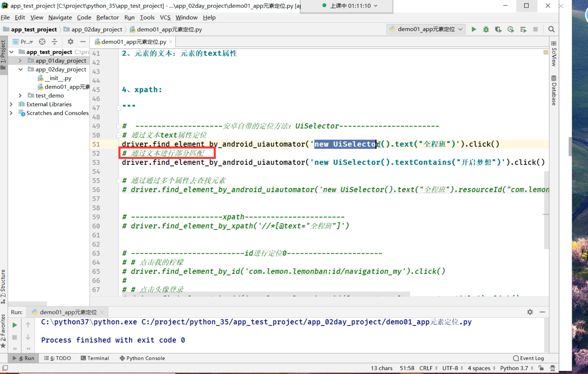Open the Refactor menu

point(107,17)
